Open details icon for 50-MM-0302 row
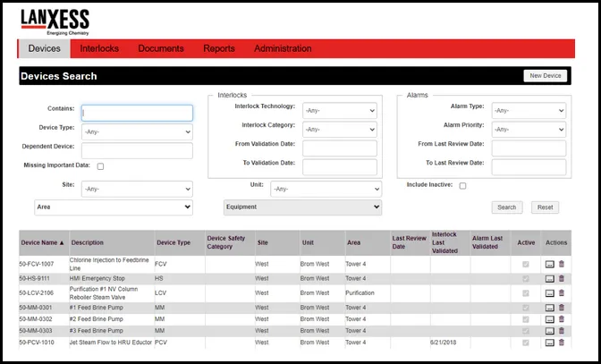 550,319
